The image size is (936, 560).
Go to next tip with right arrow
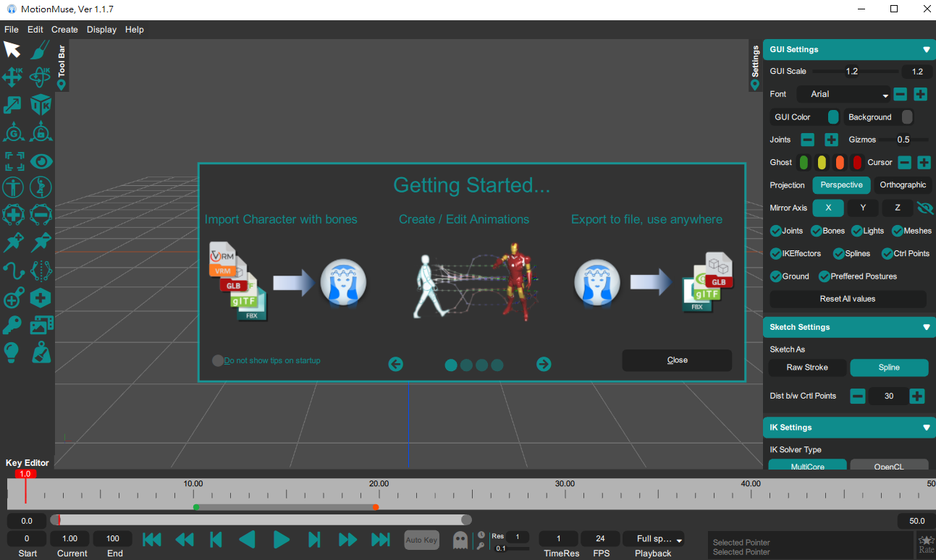click(x=544, y=364)
